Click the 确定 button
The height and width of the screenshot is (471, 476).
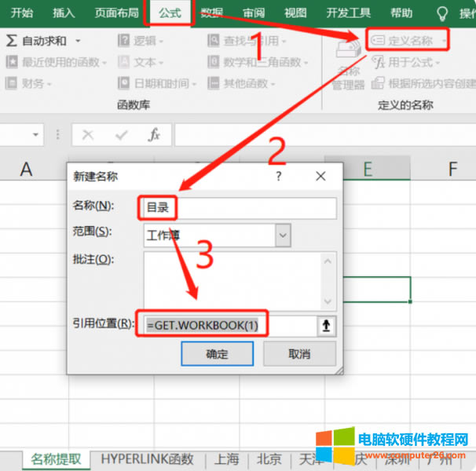tap(218, 354)
